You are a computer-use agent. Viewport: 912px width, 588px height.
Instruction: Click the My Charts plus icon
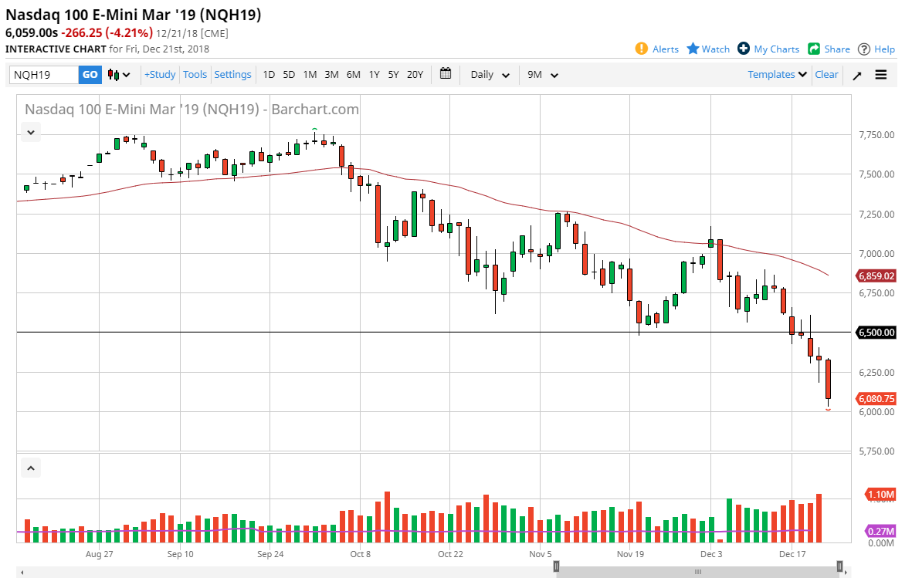click(x=743, y=49)
